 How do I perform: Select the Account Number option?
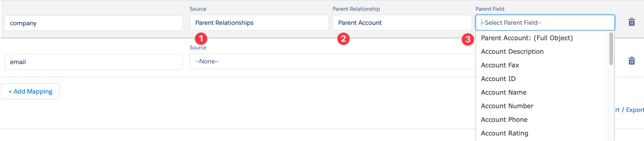point(507,106)
